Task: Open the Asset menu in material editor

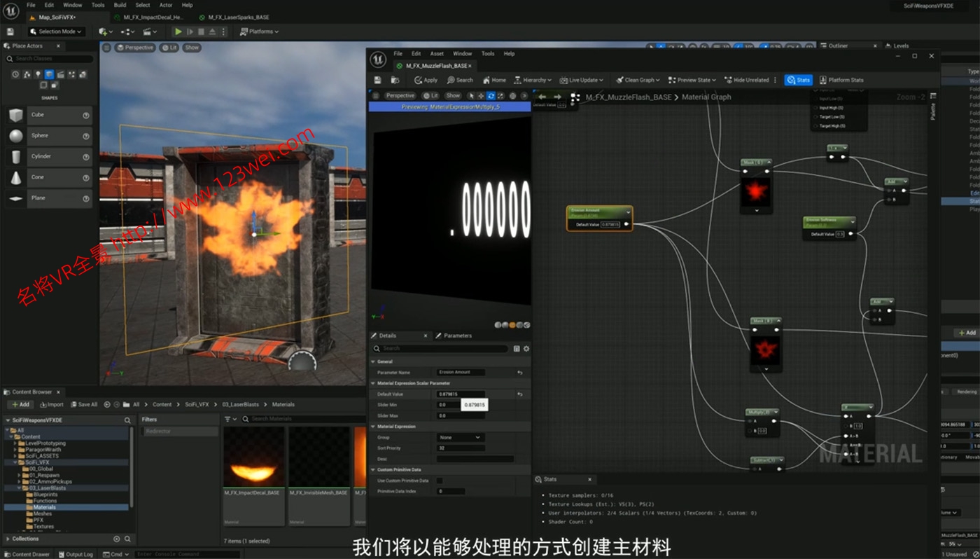Action: (437, 53)
